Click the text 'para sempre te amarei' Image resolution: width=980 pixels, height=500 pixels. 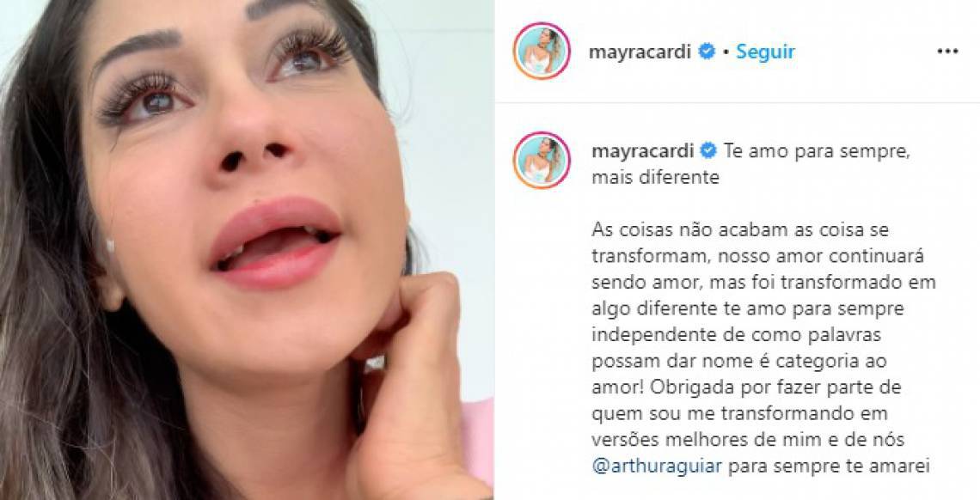click(830, 466)
